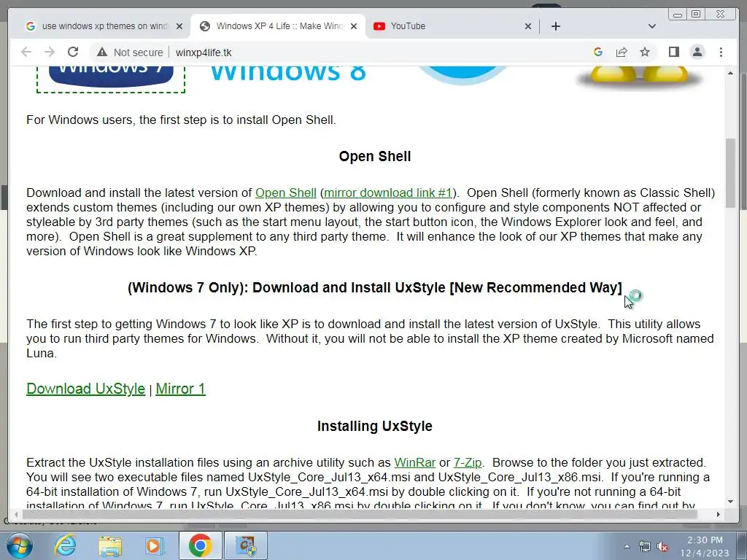Open the Windows Start menu
This screenshot has width=747, height=560.
click(19, 545)
